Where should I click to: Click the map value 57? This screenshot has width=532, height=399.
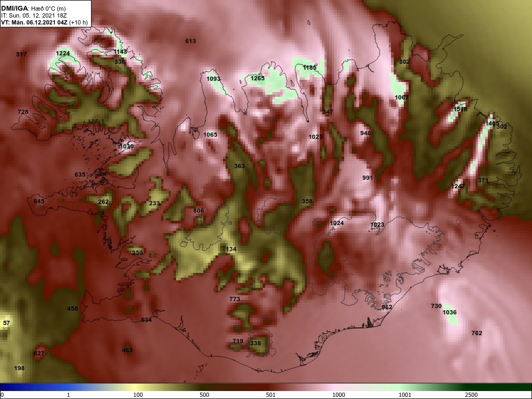(x=7, y=323)
